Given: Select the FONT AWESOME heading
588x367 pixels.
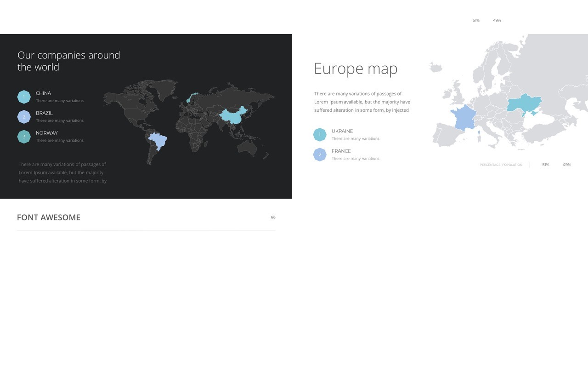Looking at the screenshot, I should pos(49,218).
